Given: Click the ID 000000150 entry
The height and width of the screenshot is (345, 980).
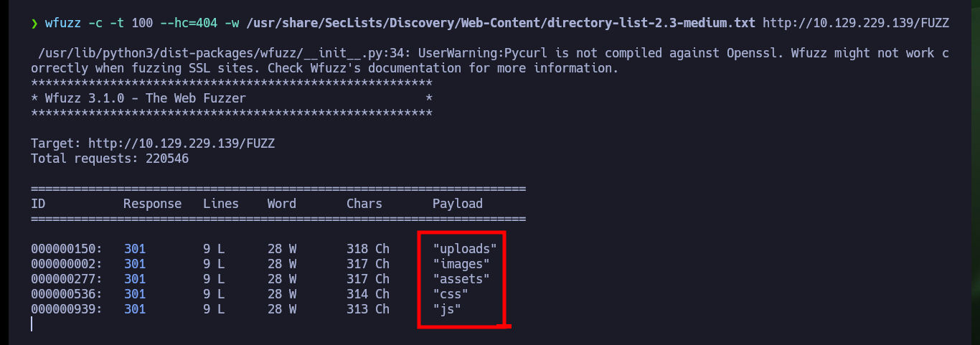Looking at the screenshot, I should tap(67, 249).
